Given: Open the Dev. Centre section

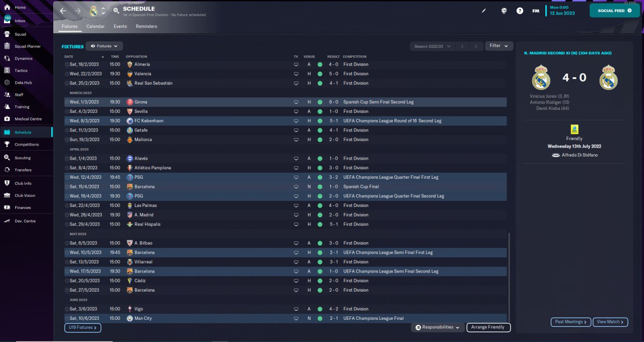Looking at the screenshot, I should 26,221.
